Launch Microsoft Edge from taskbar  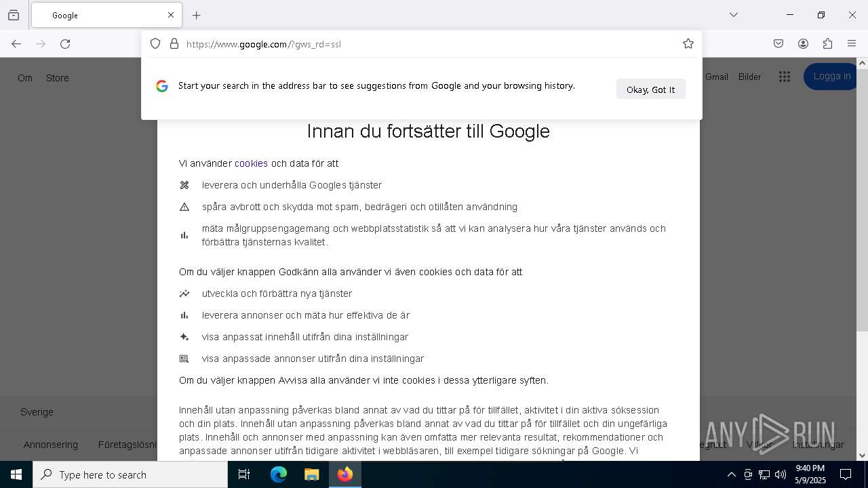pyautogui.click(x=279, y=474)
